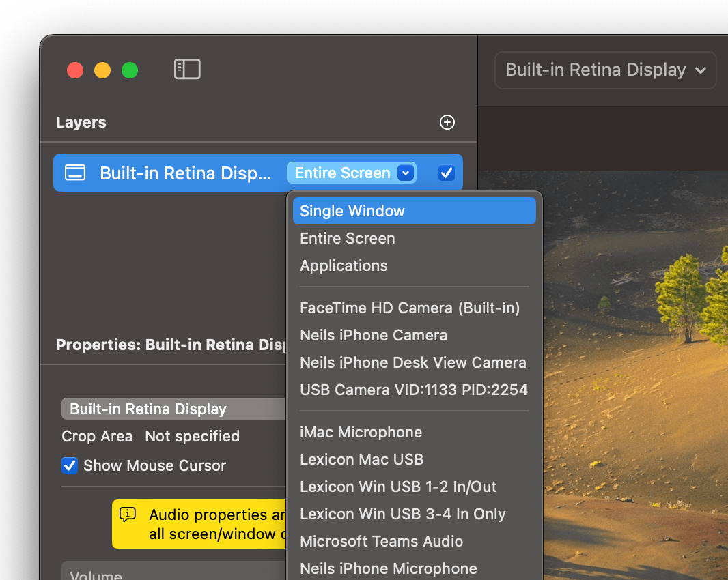
Task: Disable the Show Mouse Cursor checkbox
Action: point(70,465)
